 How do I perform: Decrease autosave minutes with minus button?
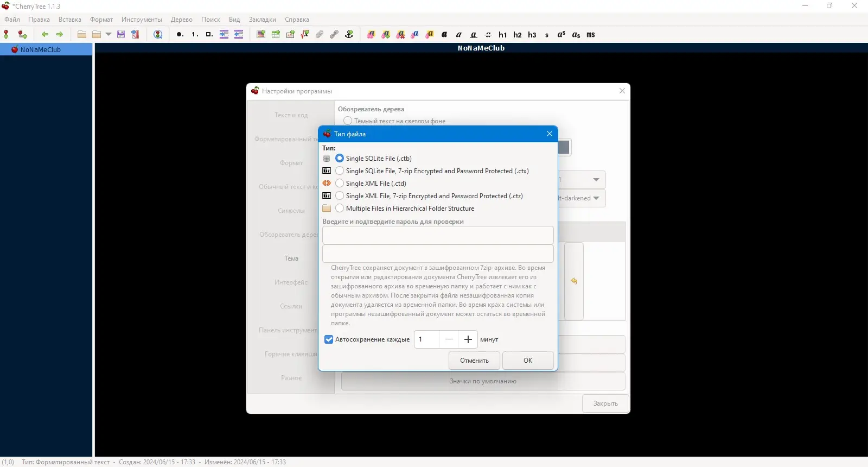(x=449, y=339)
